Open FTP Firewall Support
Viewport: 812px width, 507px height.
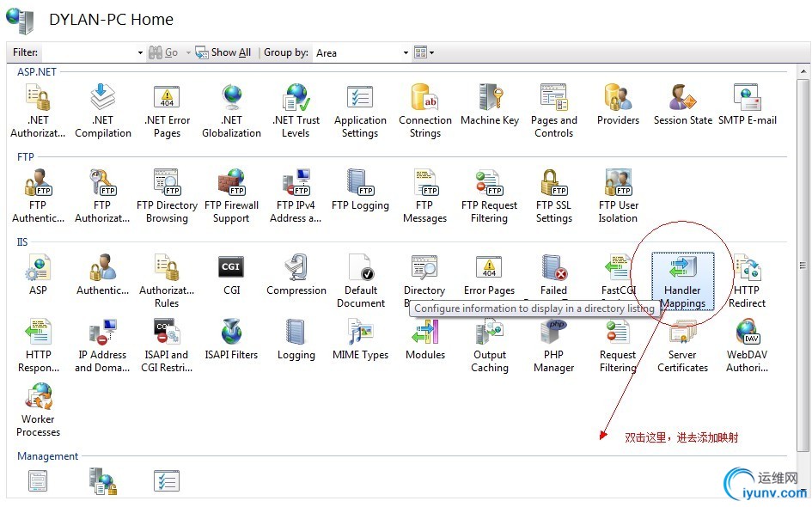point(231,196)
